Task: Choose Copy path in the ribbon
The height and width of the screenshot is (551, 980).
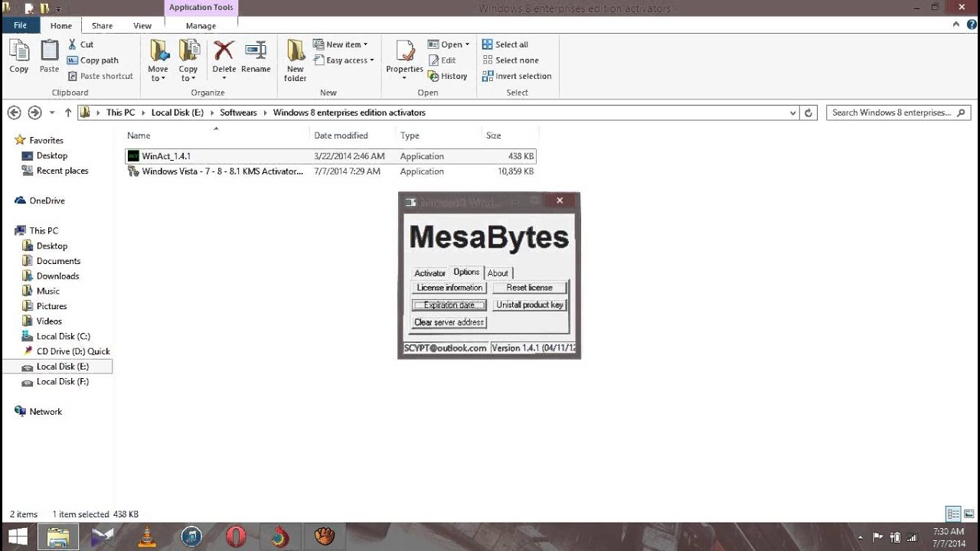Action: click(93, 60)
